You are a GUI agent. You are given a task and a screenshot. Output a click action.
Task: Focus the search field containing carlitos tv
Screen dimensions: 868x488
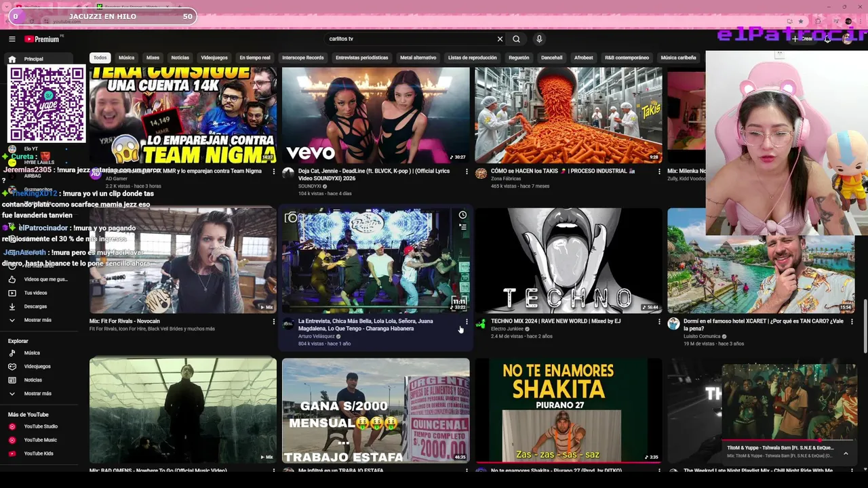coord(410,39)
